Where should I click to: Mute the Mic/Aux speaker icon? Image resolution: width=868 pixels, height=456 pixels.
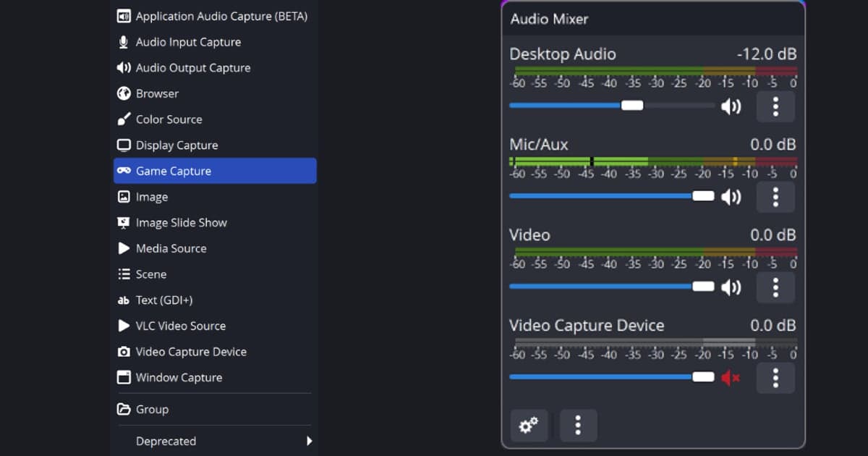tap(731, 197)
